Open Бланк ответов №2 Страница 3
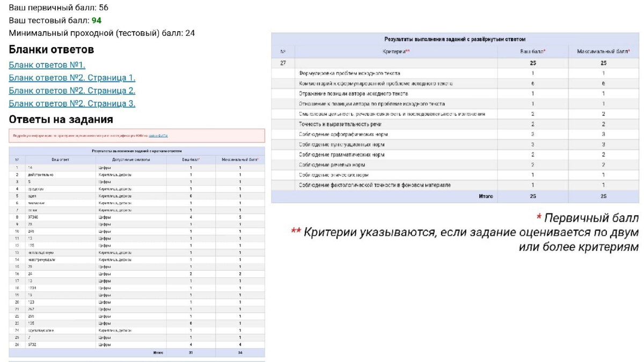 pos(72,104)
